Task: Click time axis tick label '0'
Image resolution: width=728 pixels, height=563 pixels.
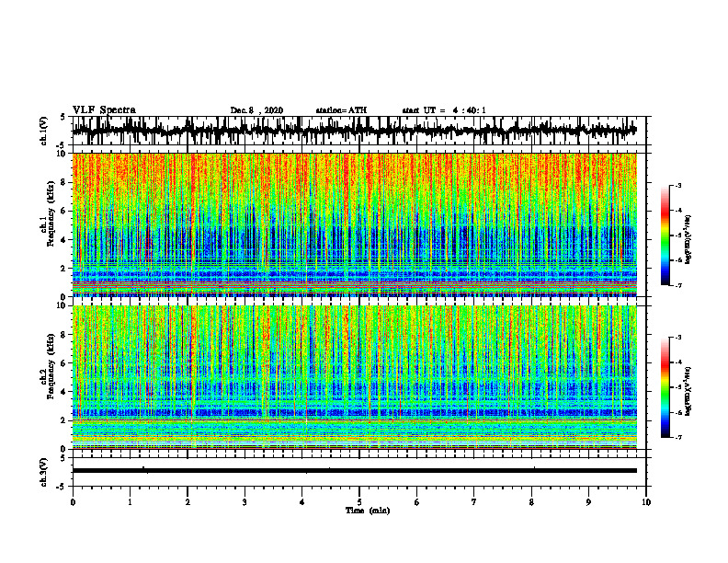Action: tap(73, 502)
